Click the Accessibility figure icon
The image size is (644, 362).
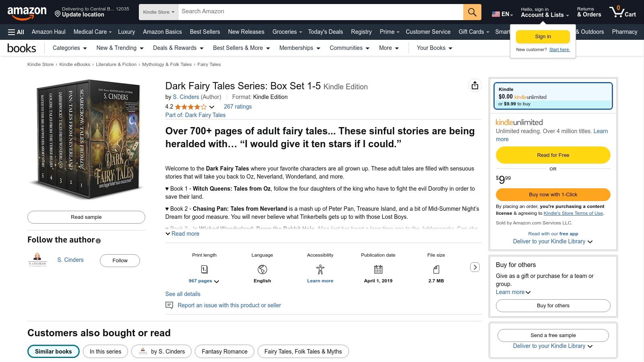pos(320,269)
